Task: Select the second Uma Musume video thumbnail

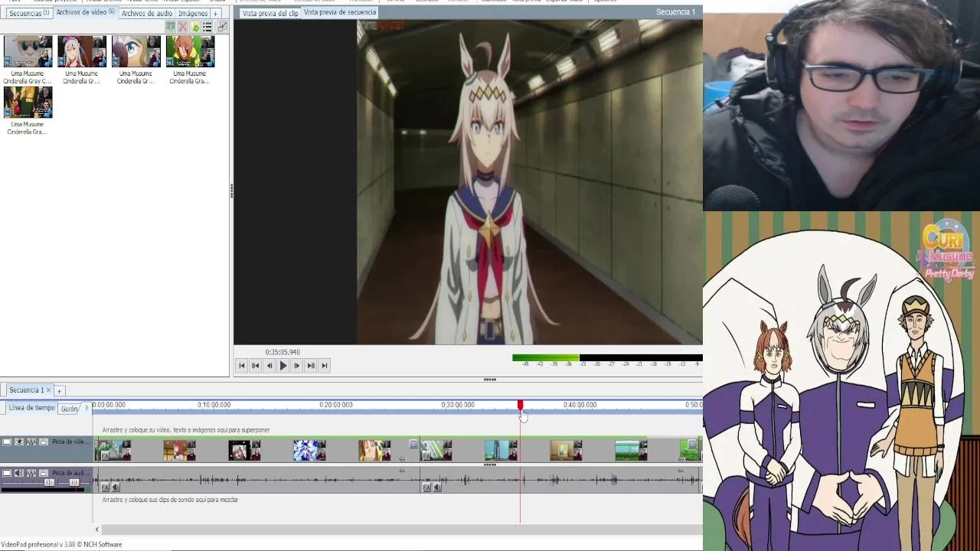Action: (81, 52)
